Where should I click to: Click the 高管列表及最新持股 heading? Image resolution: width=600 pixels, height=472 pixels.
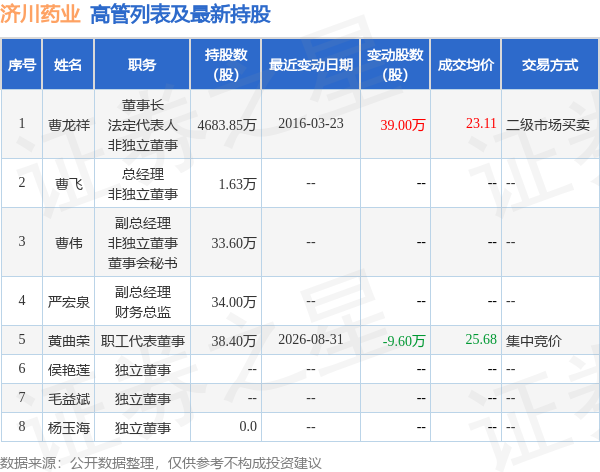(x=180, y=15)
